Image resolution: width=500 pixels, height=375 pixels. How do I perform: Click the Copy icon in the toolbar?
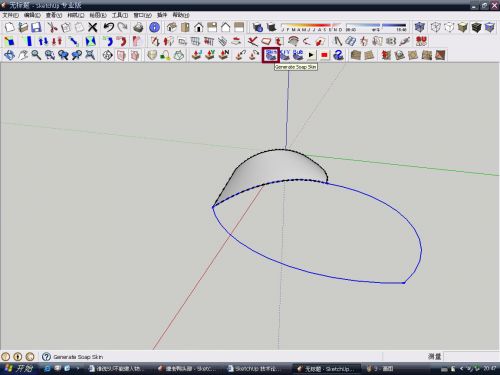[66, 27]
